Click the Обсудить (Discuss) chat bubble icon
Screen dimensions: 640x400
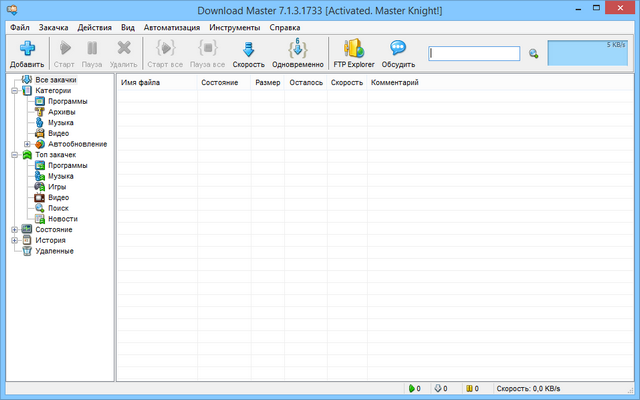[x=398, y=48]
